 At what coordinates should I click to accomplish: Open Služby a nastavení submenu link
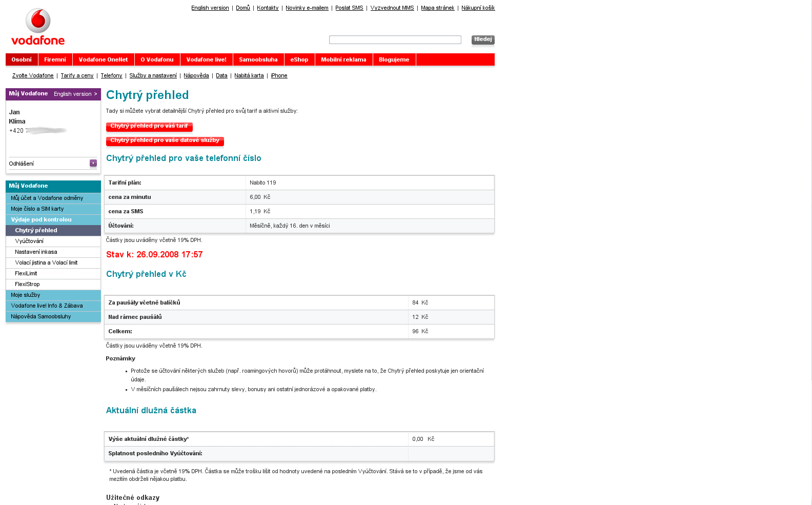(x=153, y=75)
